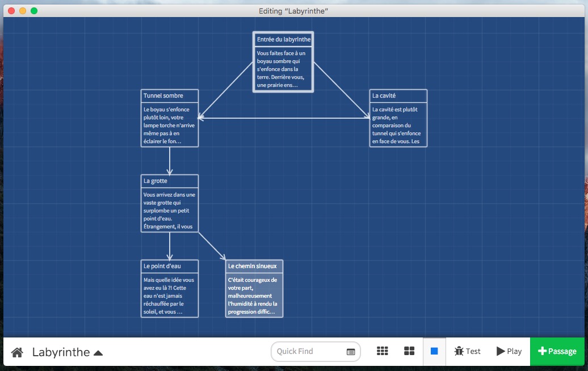The image size is (588, 371).
Task: Open the Labyrinthe story name menu
Action: (61, 352)
